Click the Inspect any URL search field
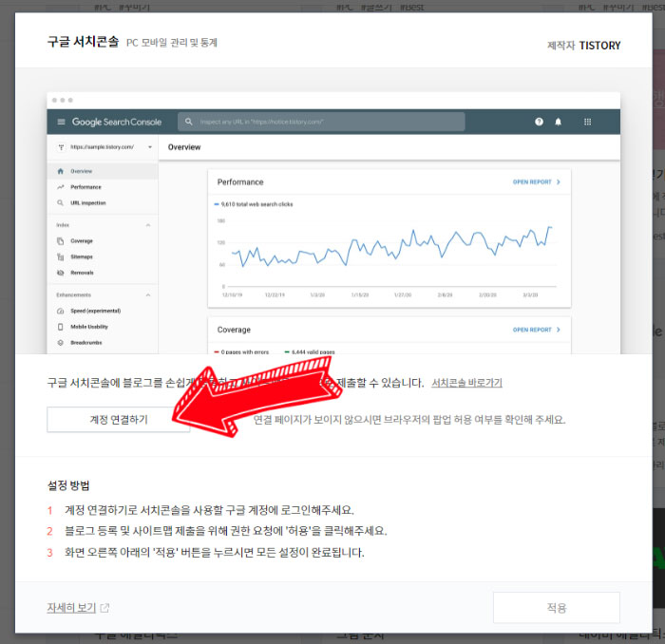The image size is (665, 644). (x=321, y=122)
